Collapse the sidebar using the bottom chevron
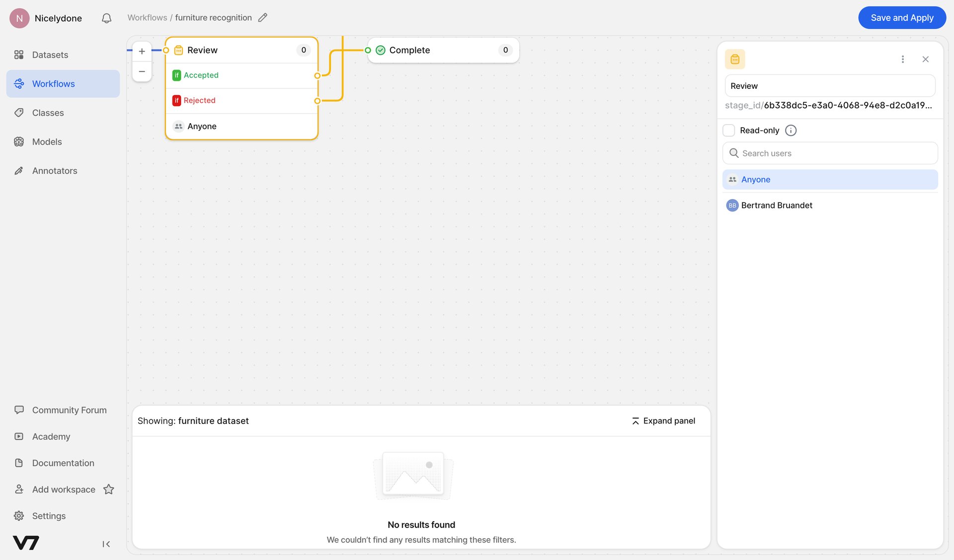The image size is (954, 560). click(x=106, y=544)
